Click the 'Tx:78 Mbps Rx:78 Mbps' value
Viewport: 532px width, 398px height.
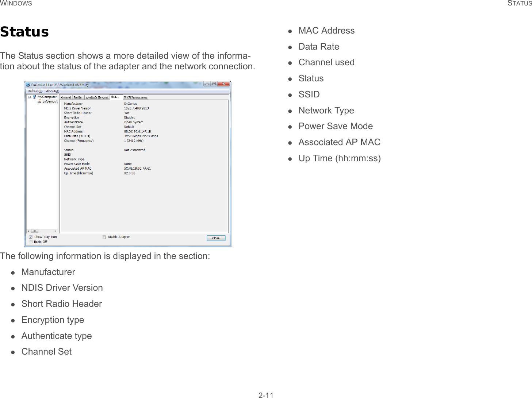tap(141, 136)
